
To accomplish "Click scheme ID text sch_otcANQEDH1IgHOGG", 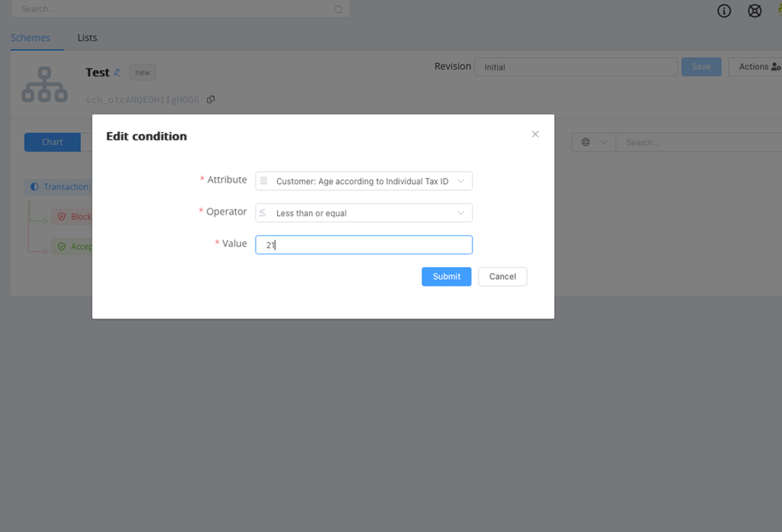I will coord(142,100).
